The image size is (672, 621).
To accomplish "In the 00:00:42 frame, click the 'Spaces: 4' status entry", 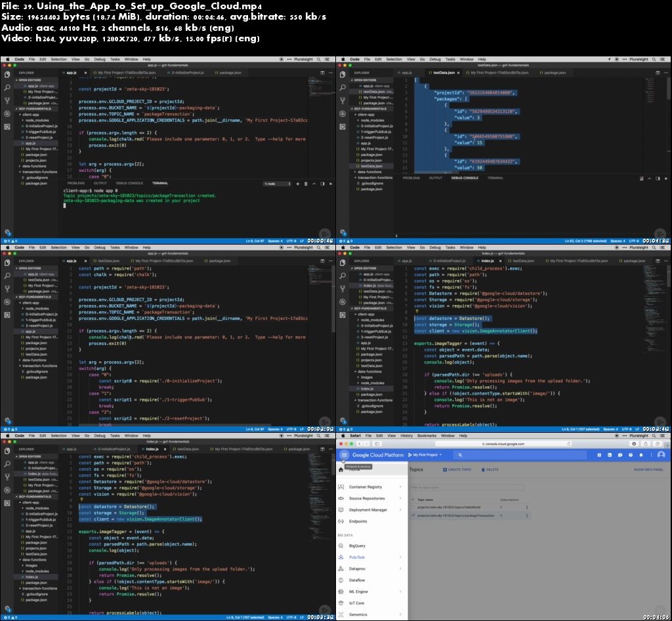I will click(x=275, y=241).
